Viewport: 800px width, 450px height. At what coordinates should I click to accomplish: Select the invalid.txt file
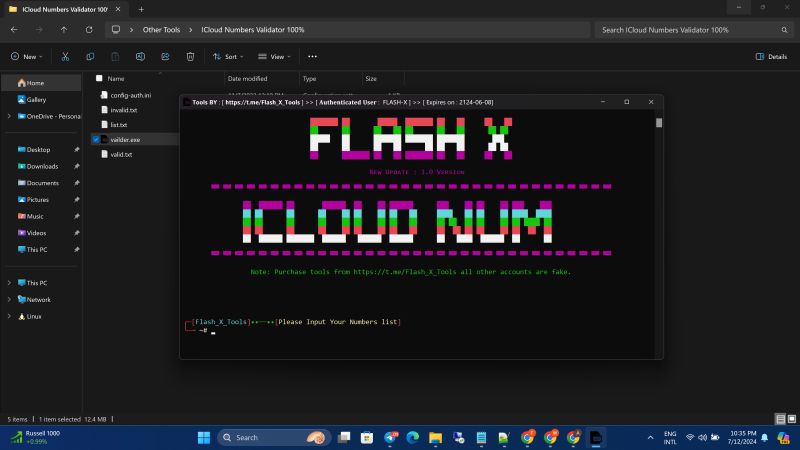123,110
